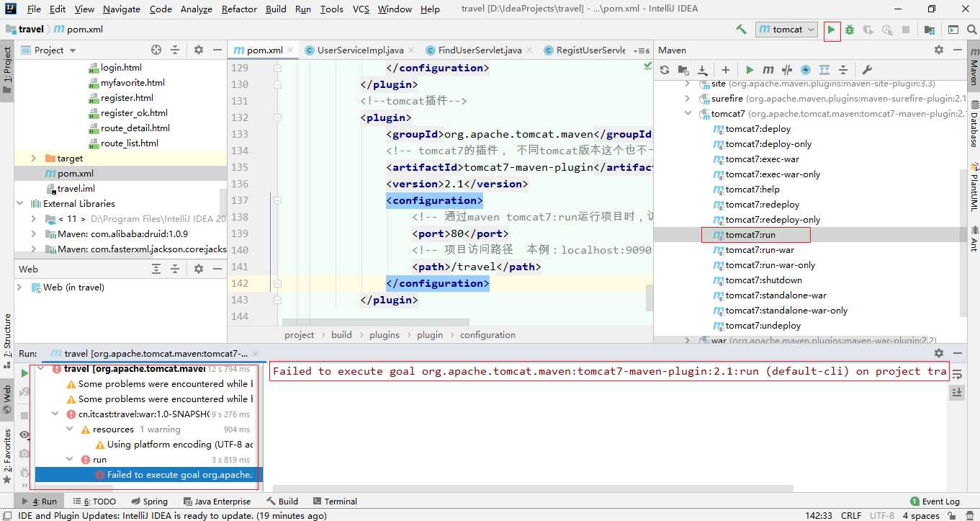Click Maven Settings wrench icon

tap(867, 70)
